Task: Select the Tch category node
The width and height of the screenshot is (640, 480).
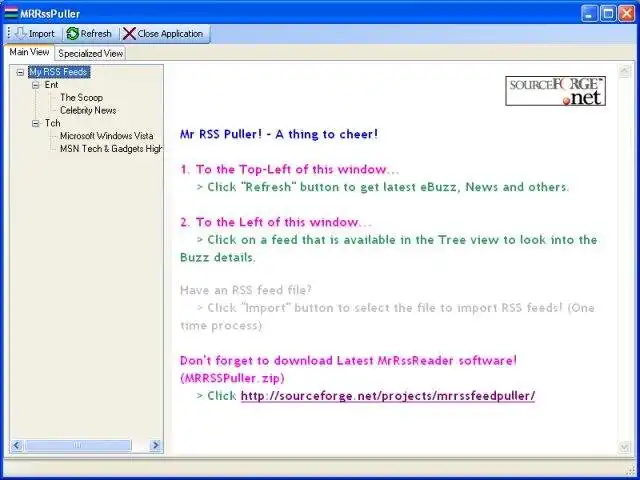Action: [52, 123]
